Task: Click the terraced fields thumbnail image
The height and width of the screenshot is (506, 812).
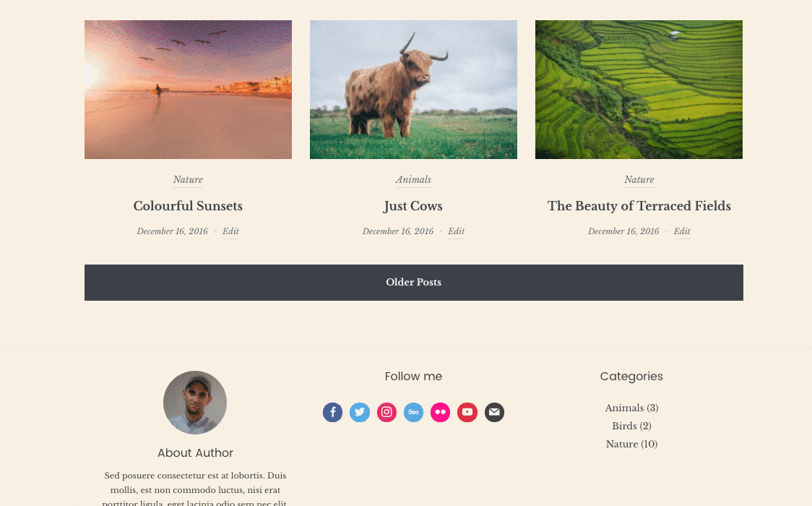Action: [x=639, y=90]
